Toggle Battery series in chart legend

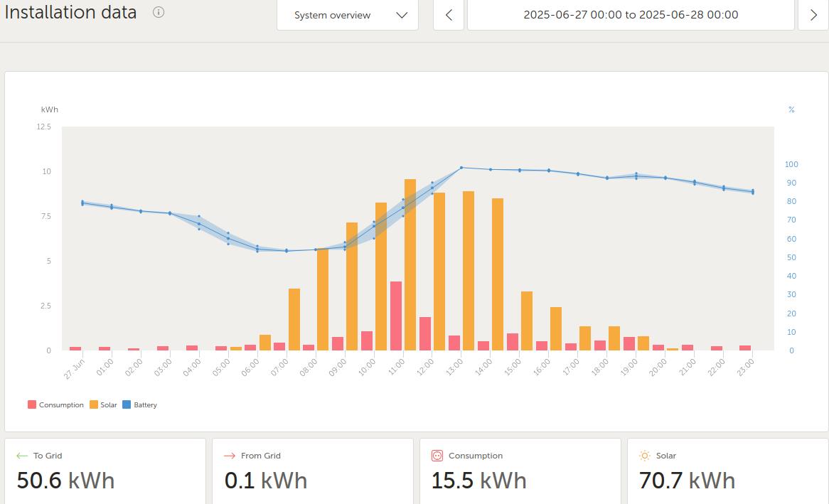click(139, 404)
